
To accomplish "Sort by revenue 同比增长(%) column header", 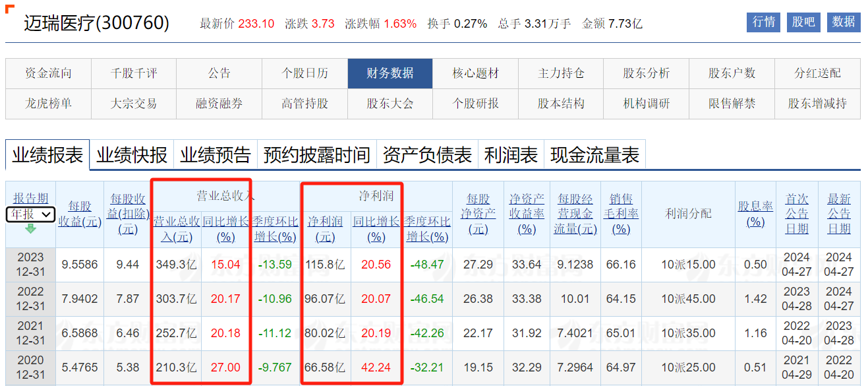I will (x=226, y=228).
